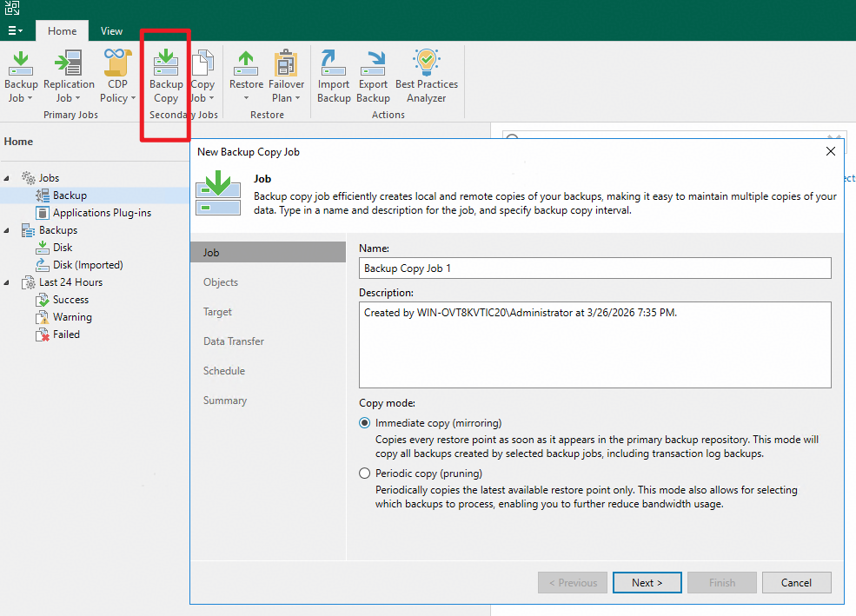The width and height of the screenshot is (856, 616).
Task: Collapse the Backups tree node
Action: [8, 230]
